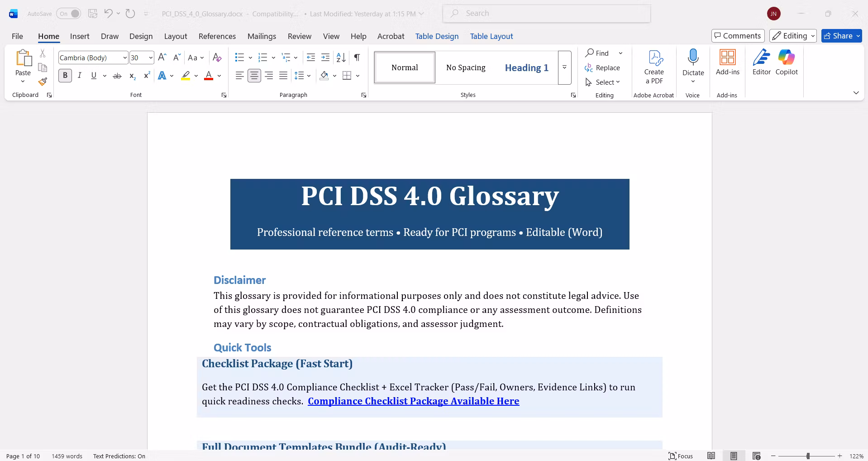868x461 pixels.
Task: Align text to the right
Action: [269, 76]
